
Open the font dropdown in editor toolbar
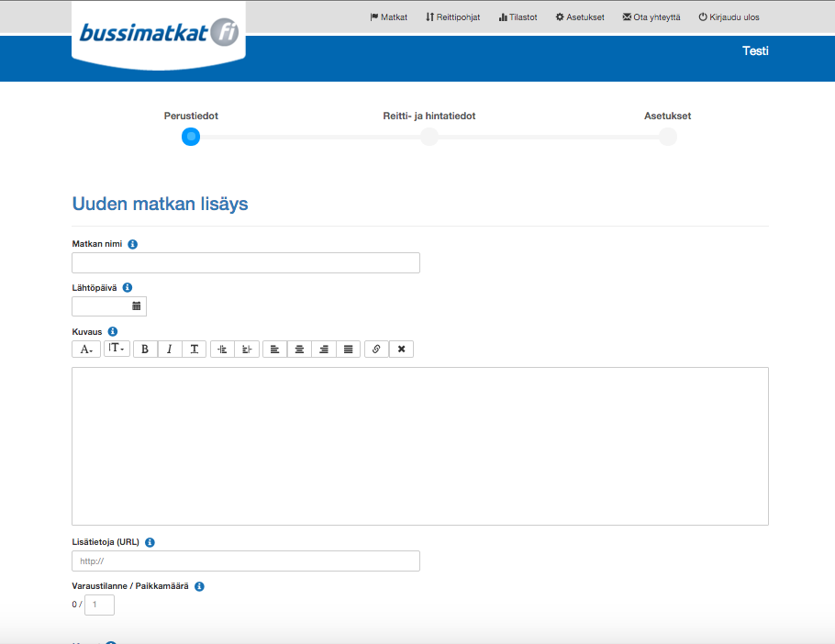tap(86, 350)
